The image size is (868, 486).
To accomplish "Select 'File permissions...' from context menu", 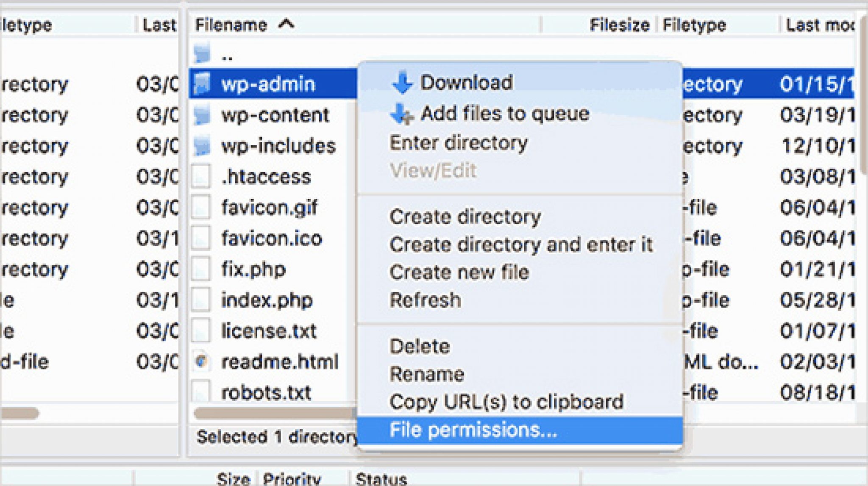I will coord(473,430).
